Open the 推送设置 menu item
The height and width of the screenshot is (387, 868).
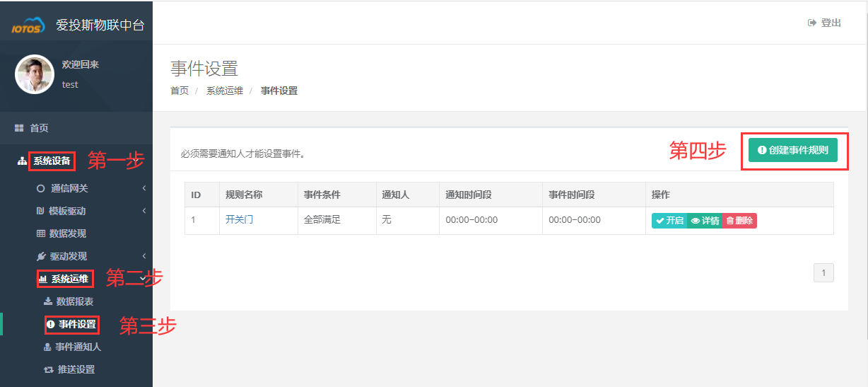click(76, 369)
